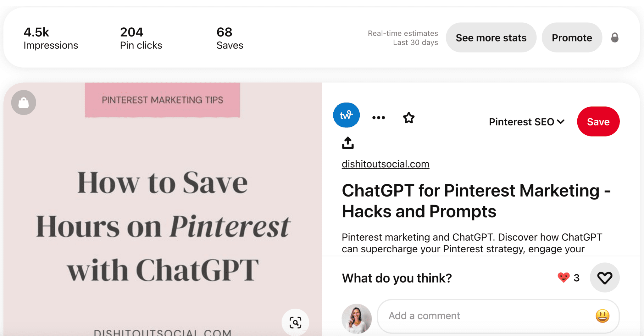Click the lock icon near Promote
Viewport: 644px width, 336px height.
tap(615, 37)
